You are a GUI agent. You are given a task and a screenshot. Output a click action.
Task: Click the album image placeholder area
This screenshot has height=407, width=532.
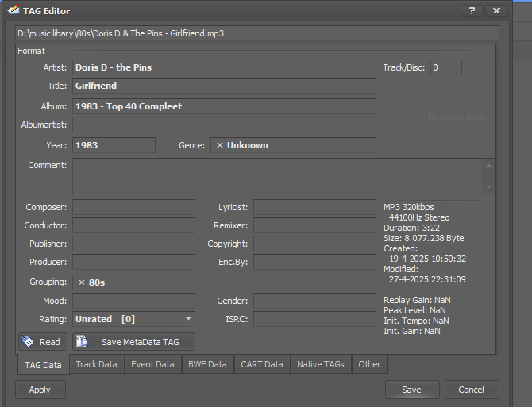(455, 117)
